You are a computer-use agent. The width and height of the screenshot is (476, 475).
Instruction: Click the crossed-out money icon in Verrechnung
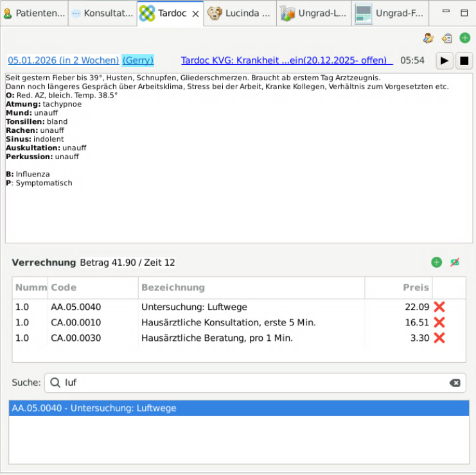pyautogui.click(x=455, y=263)
